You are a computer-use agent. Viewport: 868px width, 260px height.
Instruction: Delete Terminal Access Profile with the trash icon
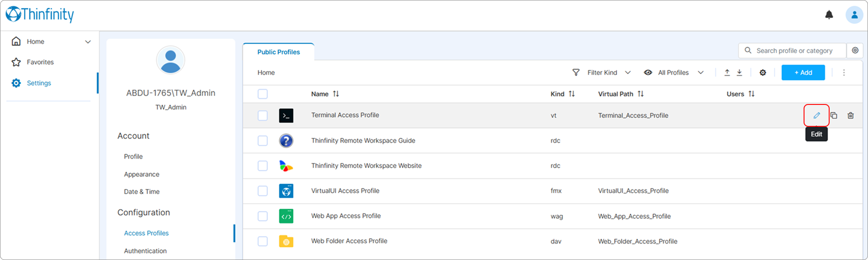click(850, 115)
